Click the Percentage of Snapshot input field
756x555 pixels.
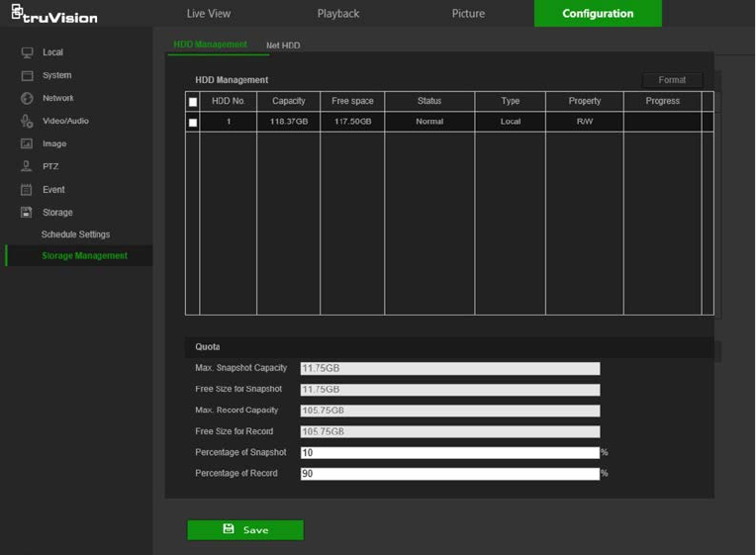(x=450, y=453)
